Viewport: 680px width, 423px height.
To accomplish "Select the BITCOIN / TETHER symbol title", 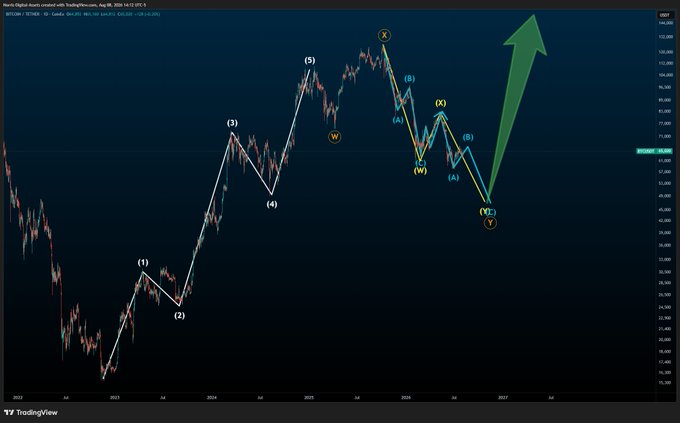I will (x=25, y=14).
